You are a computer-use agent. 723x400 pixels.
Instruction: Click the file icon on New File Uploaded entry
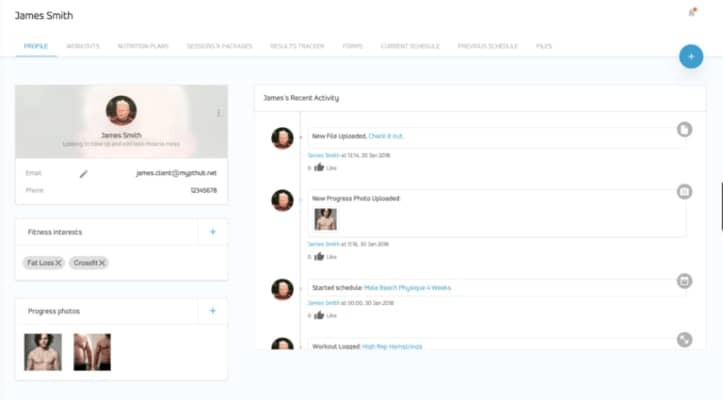pyautogui.click(x=684, y=130)
